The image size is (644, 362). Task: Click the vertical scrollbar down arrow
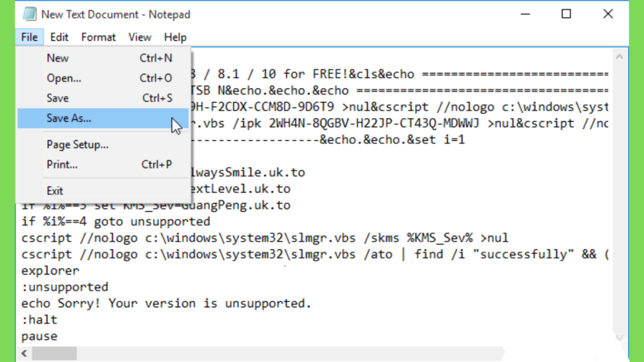pyautogui.click(x=619, y=337)
